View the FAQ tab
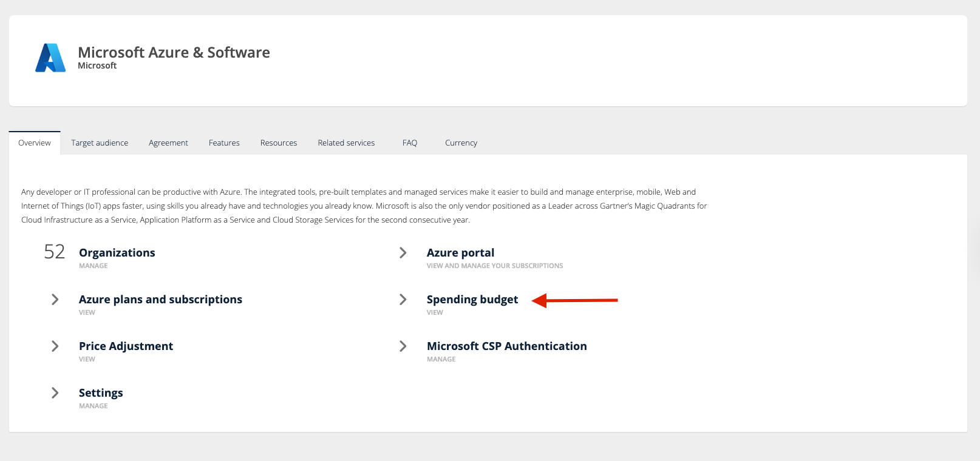This screenshot has width=980, height=461. 410,143
